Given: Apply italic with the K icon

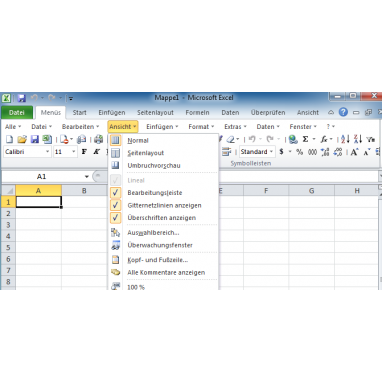Looking at the screenshot, I should point(97,152).
